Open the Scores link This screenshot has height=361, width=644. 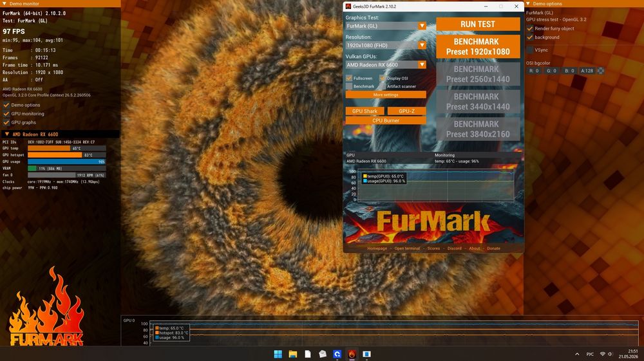pyautogui.click(x=433, y=248)
